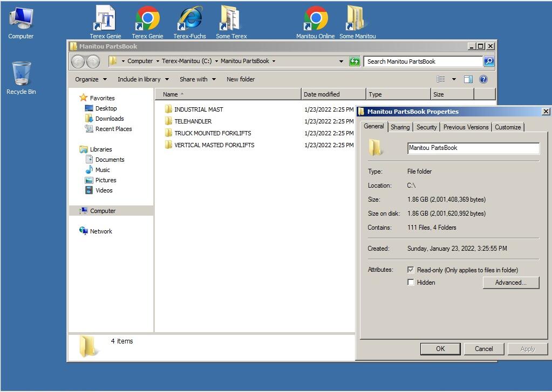Select Videos library in navigation pane
The width and height of the screenshot is (552, 392).
(104, 190)
